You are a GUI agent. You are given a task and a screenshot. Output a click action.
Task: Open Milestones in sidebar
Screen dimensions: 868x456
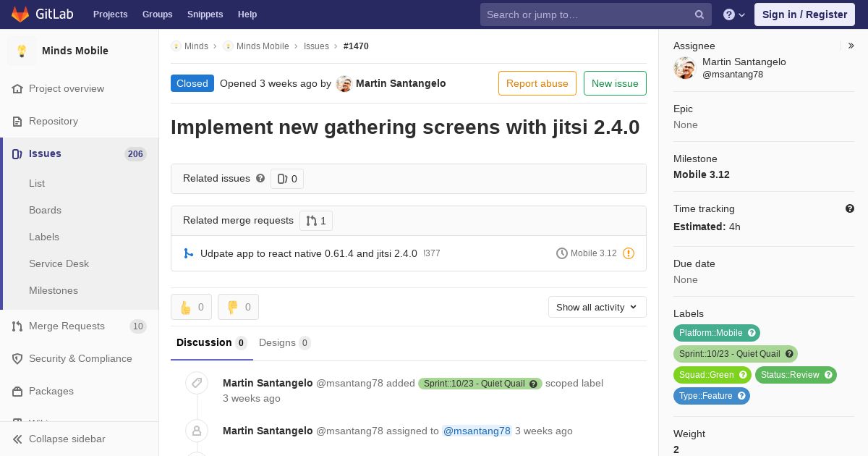[x=54, y=290]
